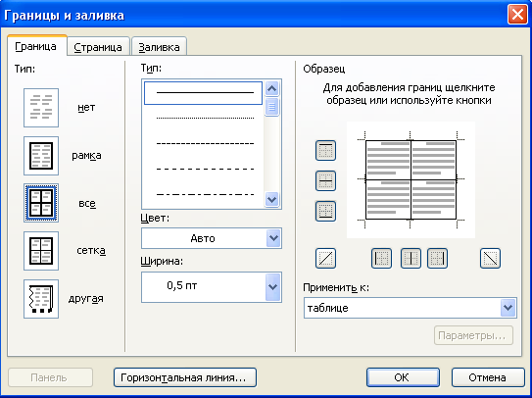Toggle the inside horizontal border button
Viewport: 532px width, 398px height.
pyautogui.click(x=325, y=180)
